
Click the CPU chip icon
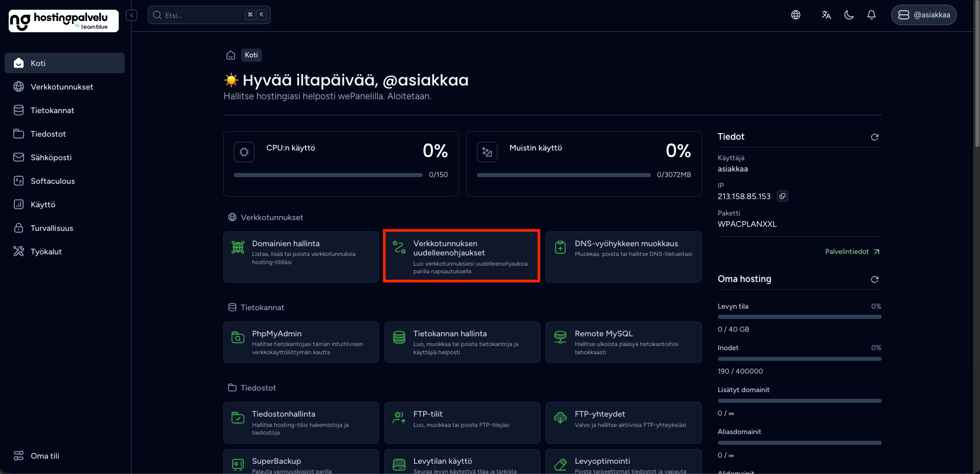[x=244, y=152]
